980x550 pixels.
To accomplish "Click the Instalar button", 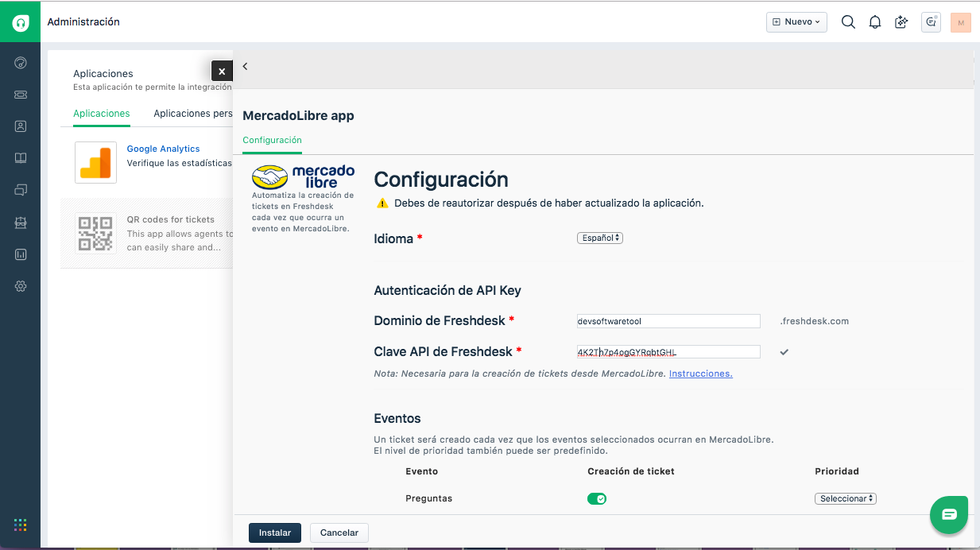I will click(275, 533).
